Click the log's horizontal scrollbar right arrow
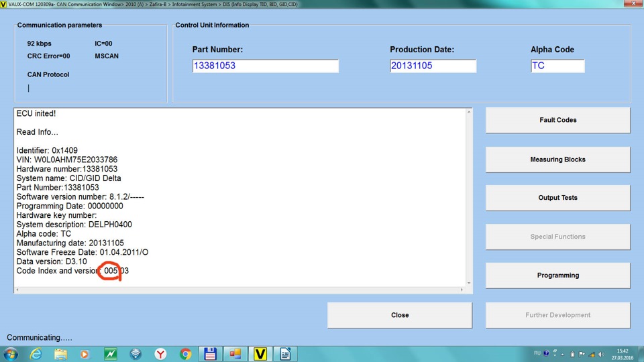 pos(462,290)
